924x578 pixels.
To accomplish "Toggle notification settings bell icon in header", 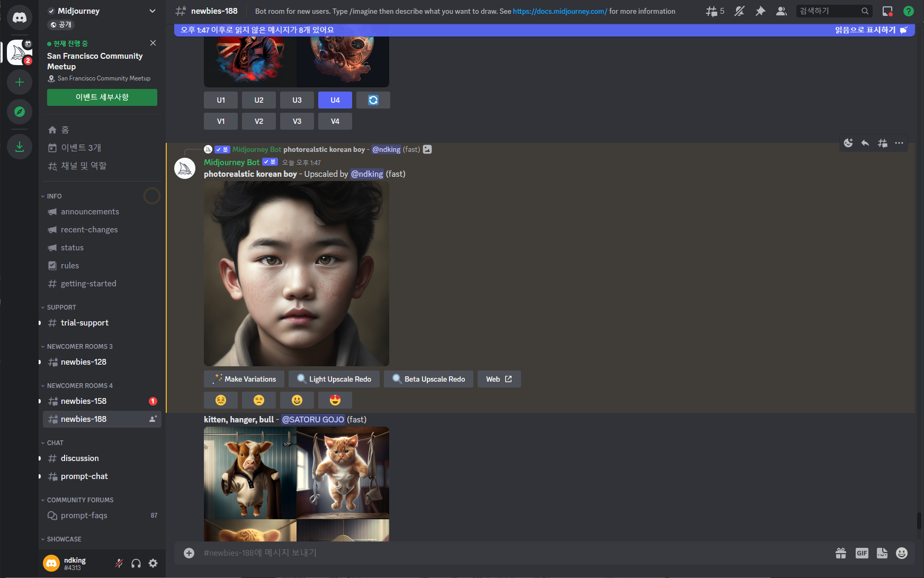I will tap(739, 11).
